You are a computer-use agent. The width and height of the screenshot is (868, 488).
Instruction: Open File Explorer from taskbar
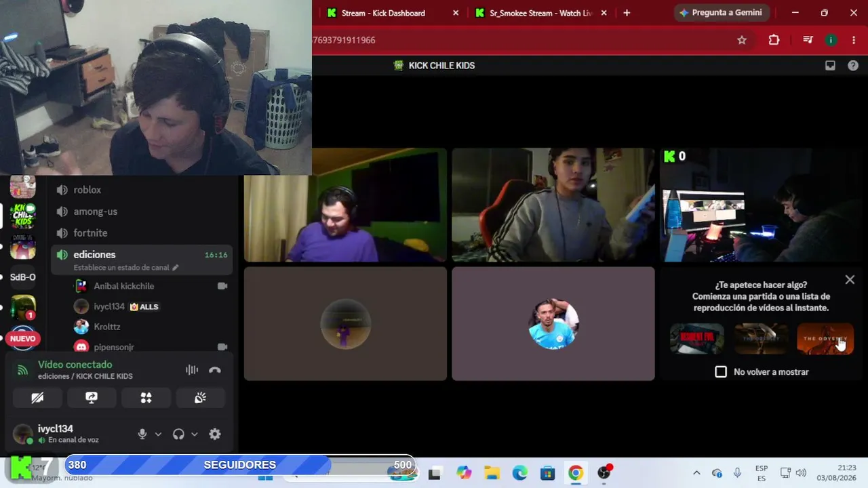492,473
